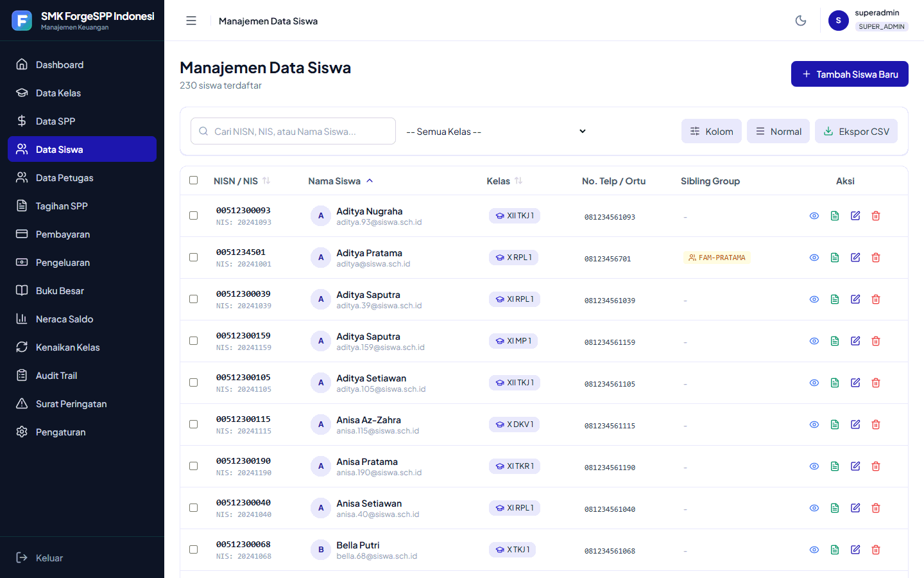This screenshot has width=924, height=578.
Task: Click the ForgeSPP logo icon
Action: tap(22, 21)
